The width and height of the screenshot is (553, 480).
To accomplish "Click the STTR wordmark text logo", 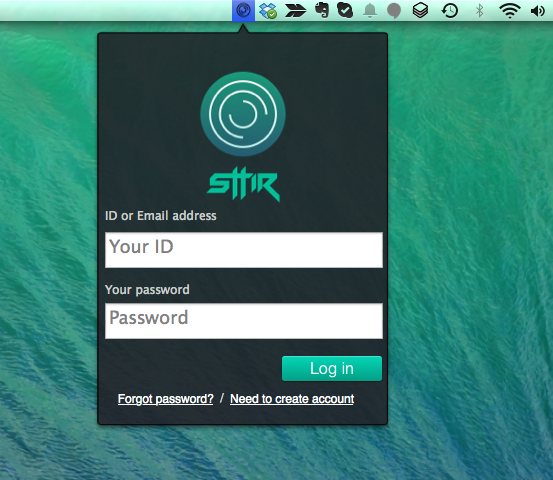I will (x=243, y=184).
